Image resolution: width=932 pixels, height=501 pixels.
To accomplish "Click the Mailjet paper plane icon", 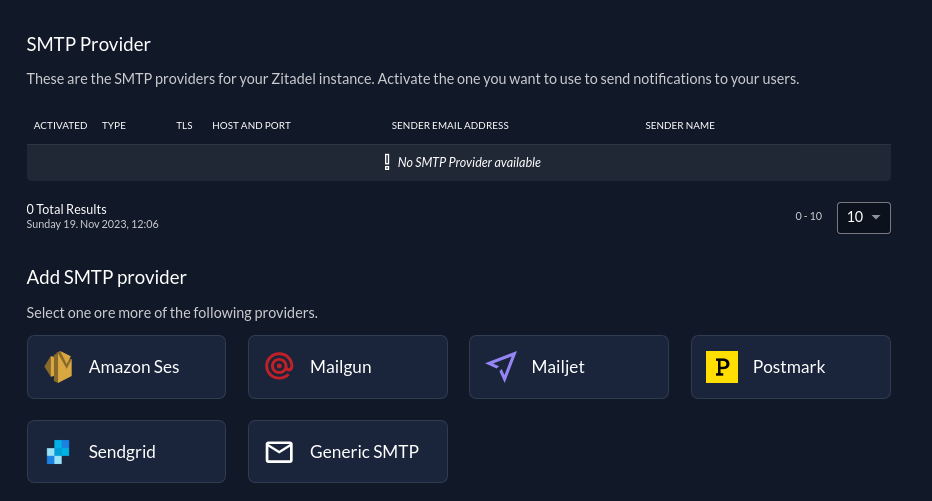I will coord(501,367).
